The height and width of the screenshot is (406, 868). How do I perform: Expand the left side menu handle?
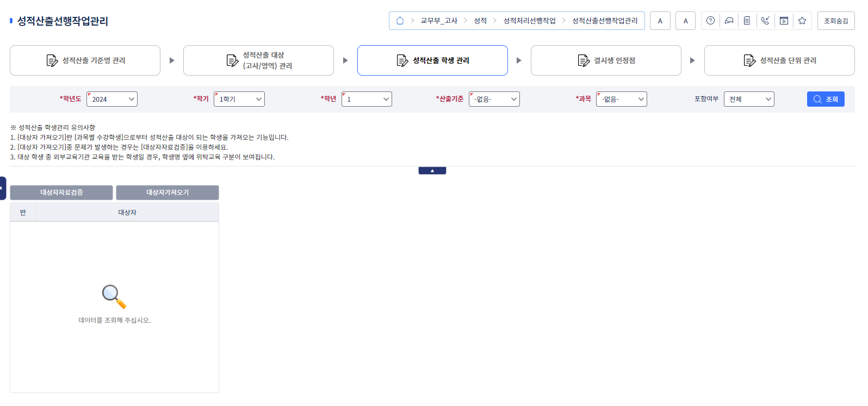coord(3,188)
